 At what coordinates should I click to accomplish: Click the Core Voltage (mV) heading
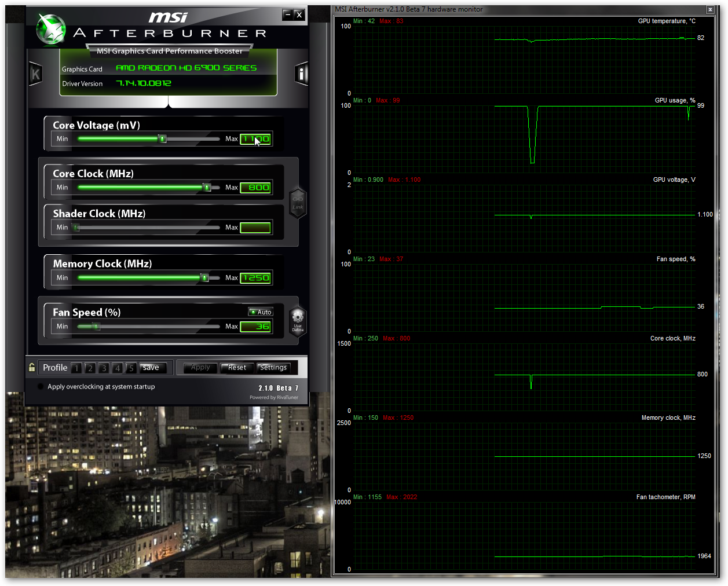click(97, 125)
